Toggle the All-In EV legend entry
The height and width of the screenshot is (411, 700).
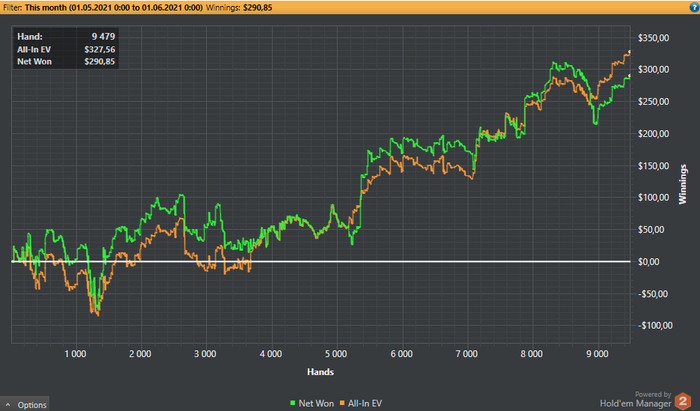tap(361, 403)
